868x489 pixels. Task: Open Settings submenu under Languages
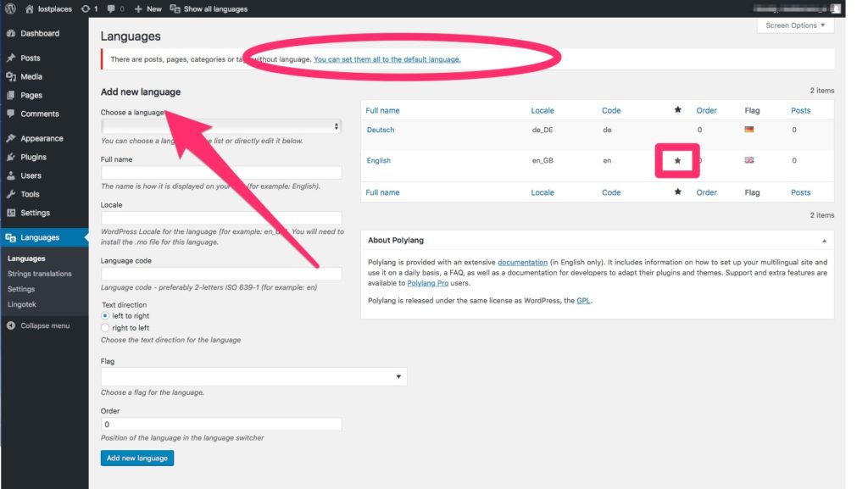pos(21,289)
